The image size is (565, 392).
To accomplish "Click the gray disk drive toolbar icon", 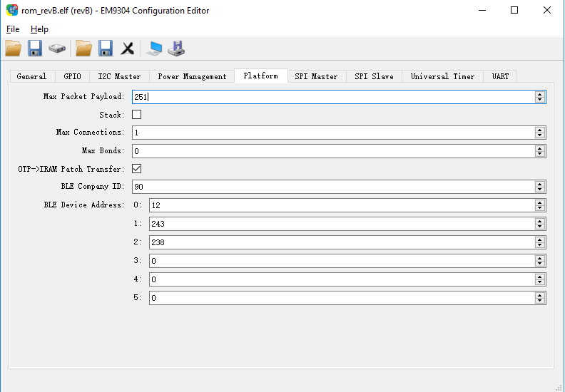I will (x=57, y=48).
